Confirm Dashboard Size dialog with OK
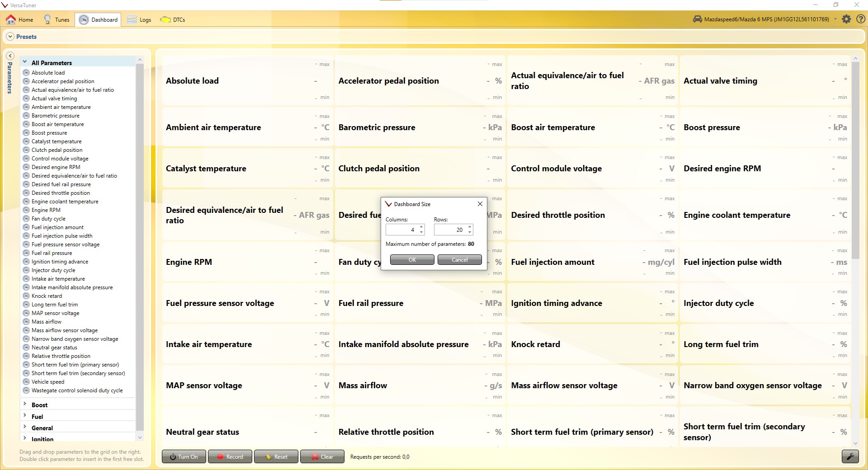The height and width of the screenshot is (470, 868). click(x=412, y=259)
